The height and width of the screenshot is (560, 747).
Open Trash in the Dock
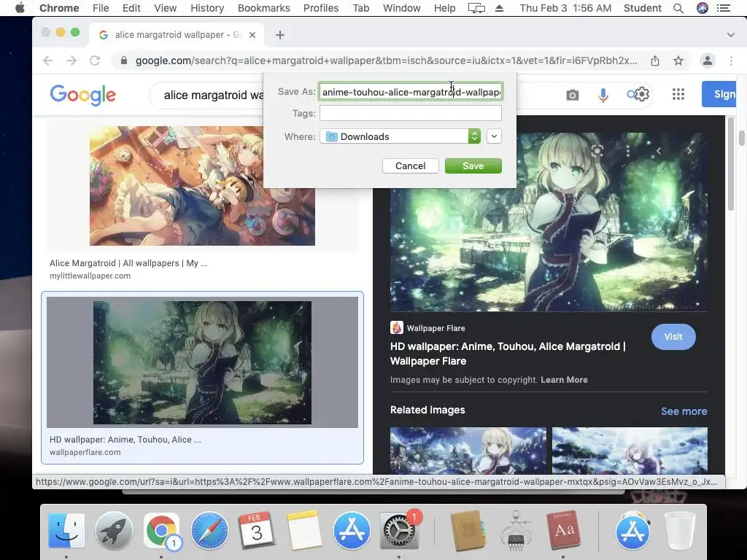pyautogui.click(x=681, y=530)
